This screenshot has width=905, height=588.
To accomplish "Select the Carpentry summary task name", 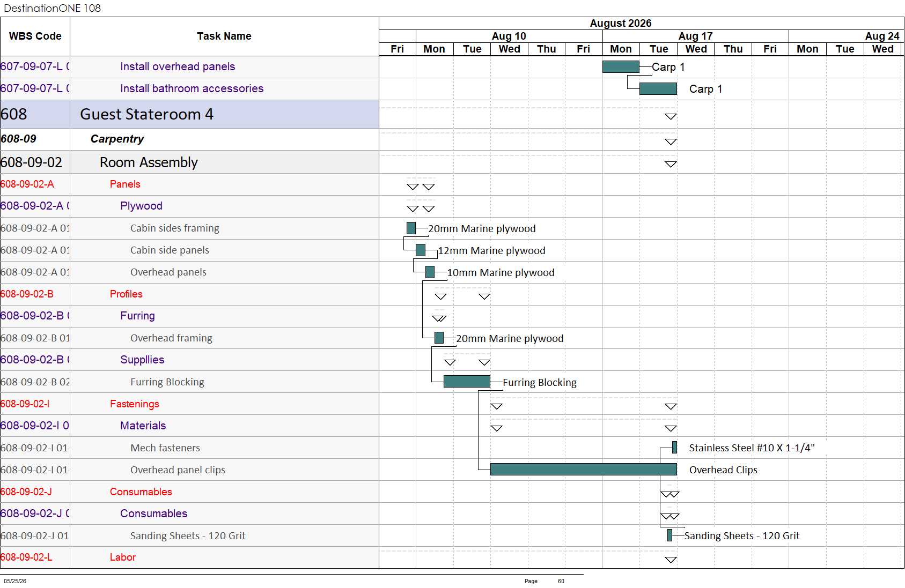I will point(117,139).
